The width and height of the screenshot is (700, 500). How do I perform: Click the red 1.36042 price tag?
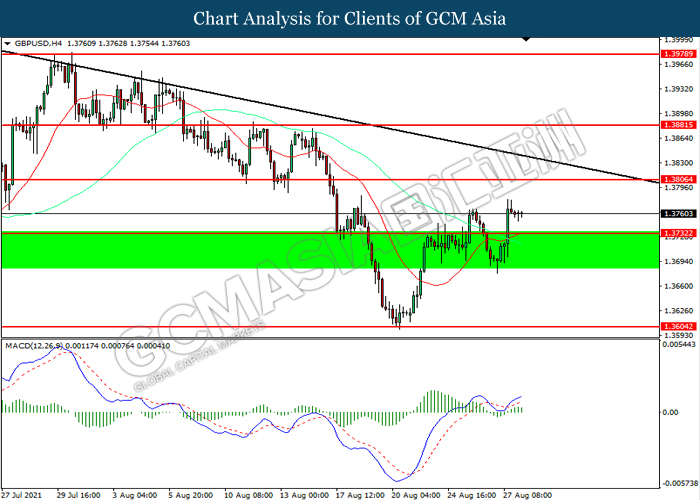675,326
